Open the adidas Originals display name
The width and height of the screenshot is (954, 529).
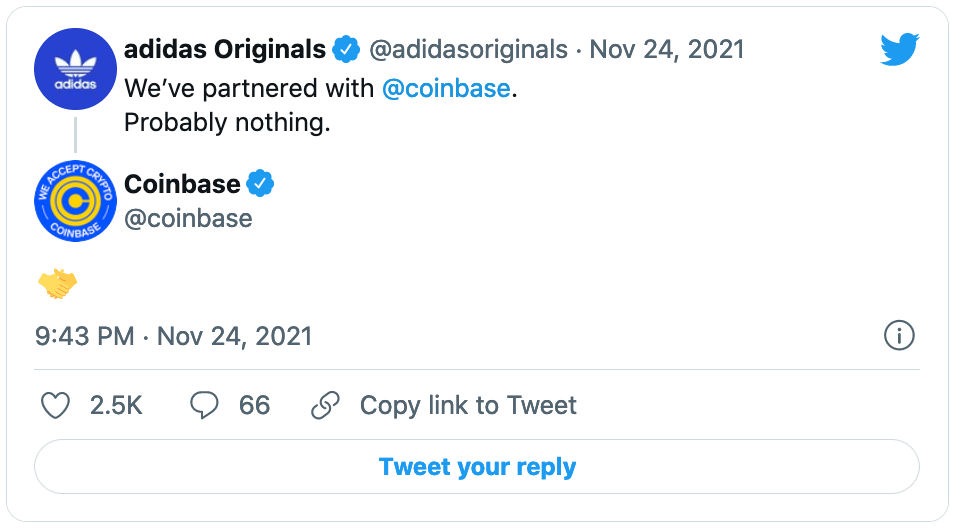225,49
